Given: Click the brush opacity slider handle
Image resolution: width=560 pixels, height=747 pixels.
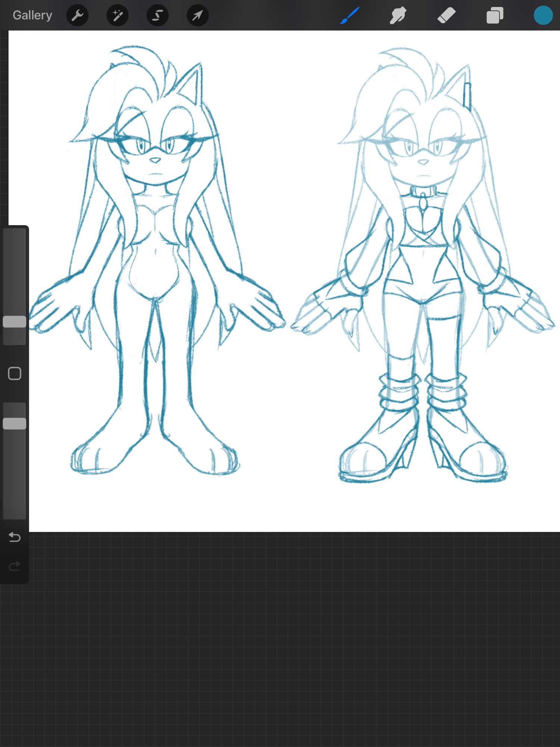Looking at the screenshot, I should (15, 424).
